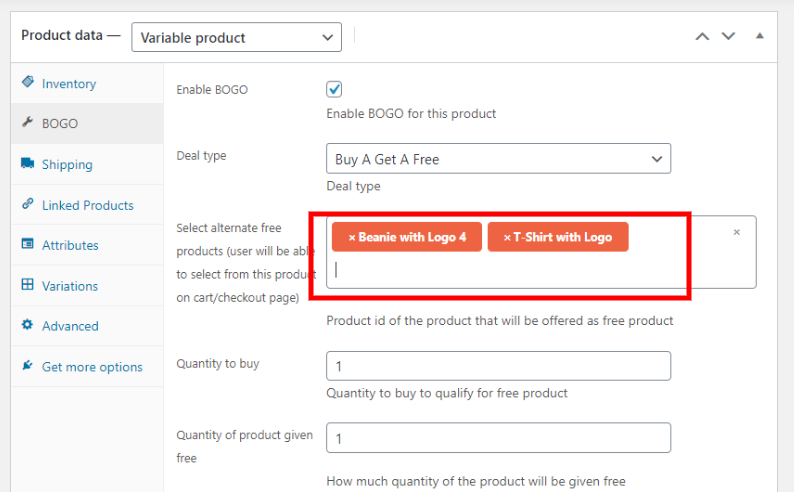Open the Deal type dropdown
Screen dimensions: 794x492
[498, 159]
